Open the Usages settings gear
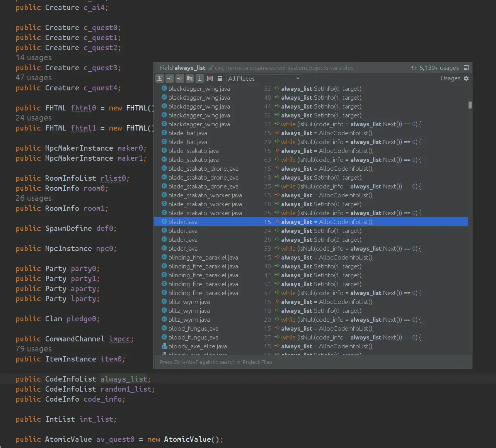The width and height of the screenshot is (496, 448). pyautogui.click(x=466, y=78)
